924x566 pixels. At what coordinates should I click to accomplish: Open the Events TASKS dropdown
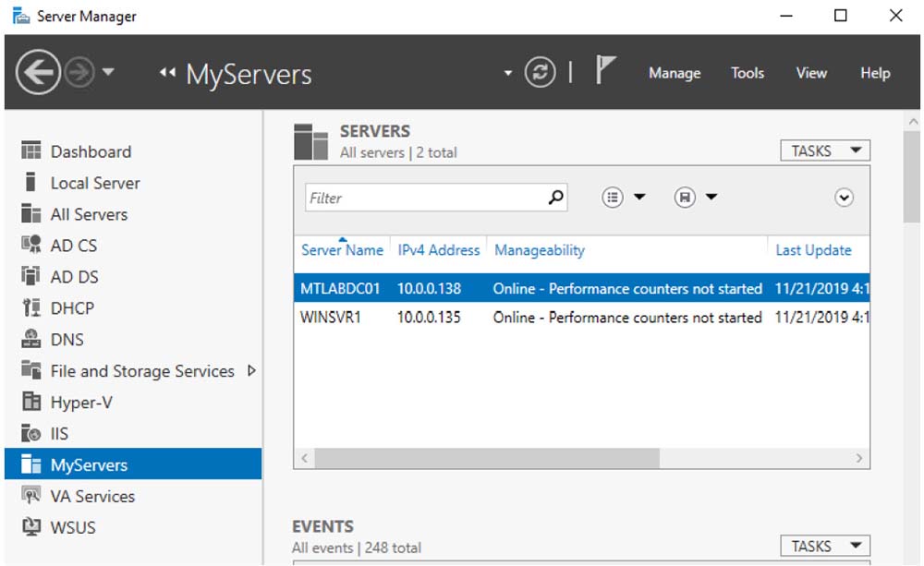[824, 546]
